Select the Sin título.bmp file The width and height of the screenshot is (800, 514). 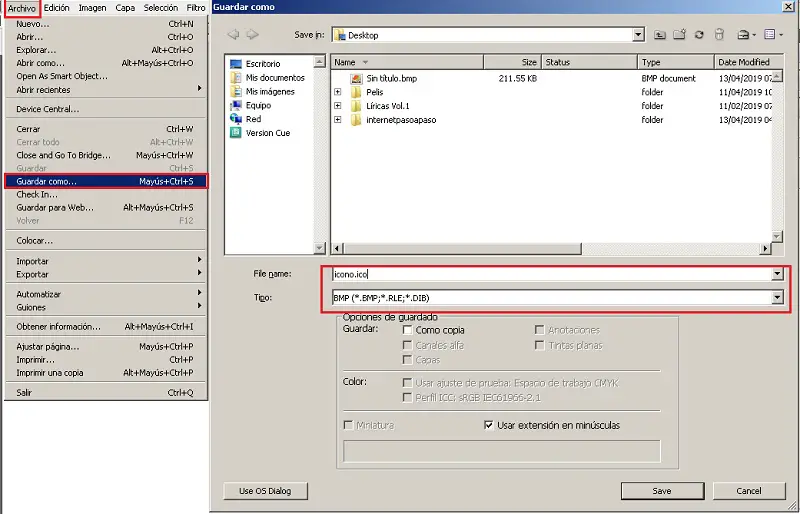(391, 78)
